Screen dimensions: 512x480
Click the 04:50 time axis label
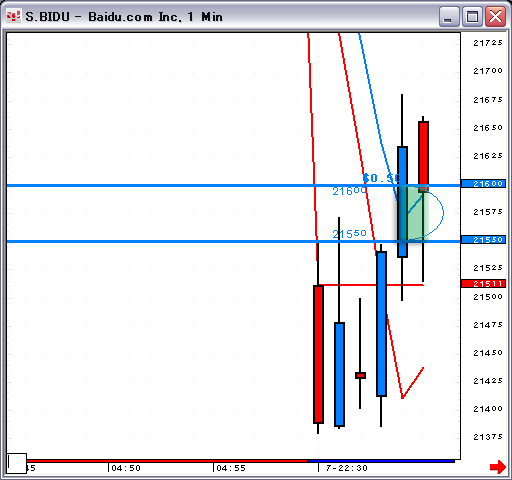tap(126, 468)
